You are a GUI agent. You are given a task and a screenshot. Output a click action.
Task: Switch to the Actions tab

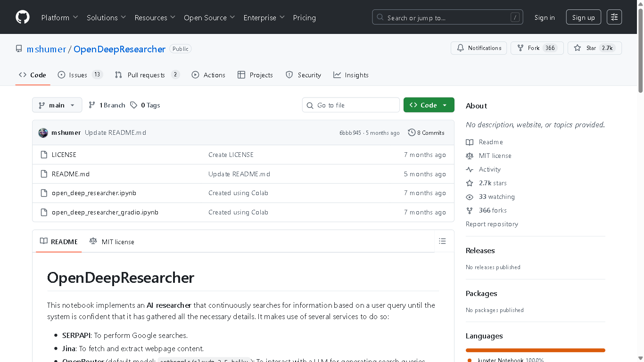[x=208, y=75]
